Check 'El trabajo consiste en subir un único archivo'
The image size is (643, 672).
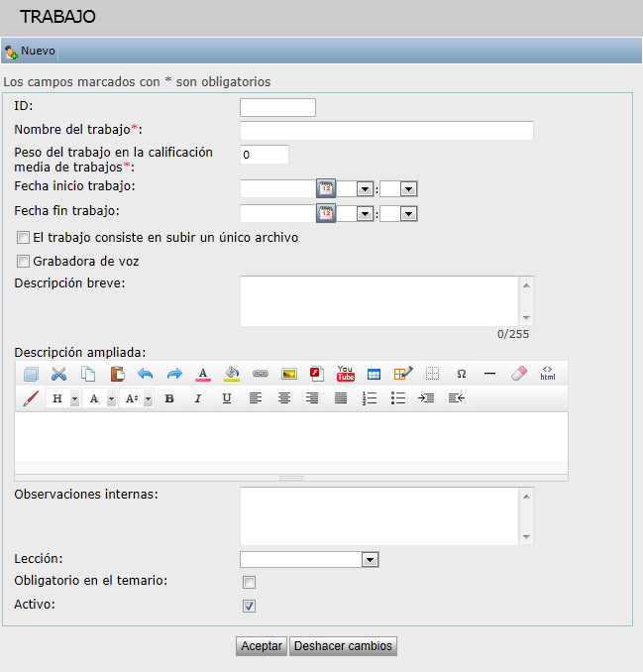23,237
